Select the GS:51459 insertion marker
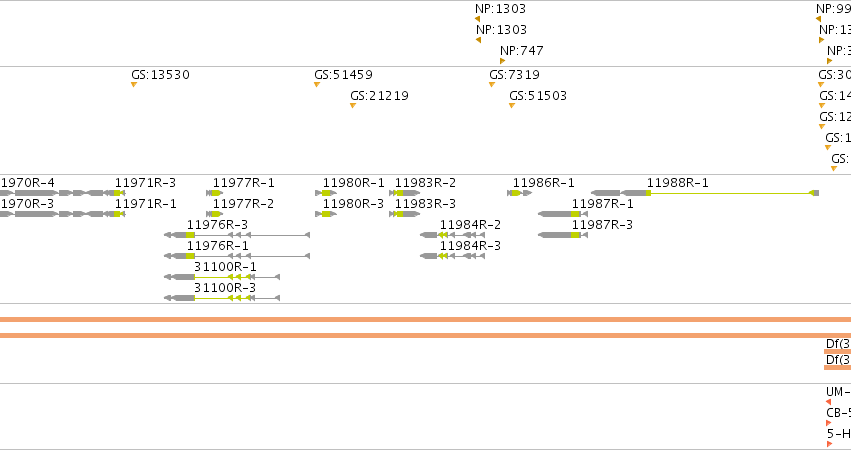Screen dimensions: 851x450 pos(316,85)
